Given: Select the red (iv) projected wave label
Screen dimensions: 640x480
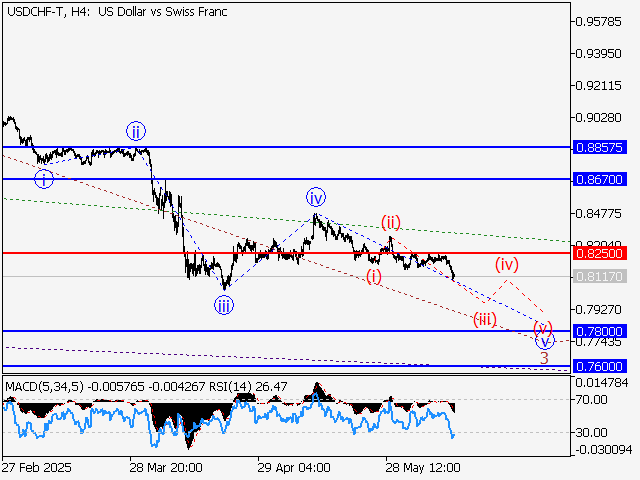Looking at the screenshot, I should click(508, 265).
